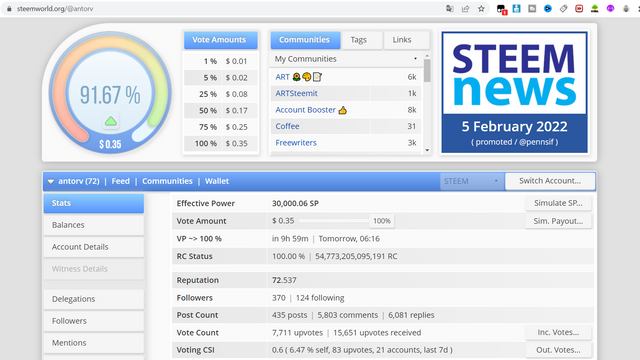Open the Account Details sidebar section
This screenshot has width=640, height=360.
tap(93, 247)
